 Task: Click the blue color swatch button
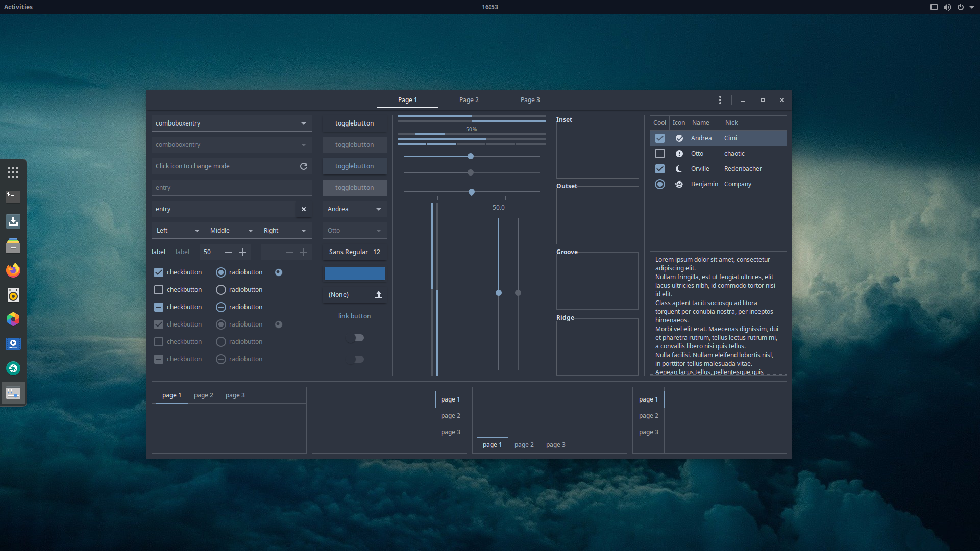click(x=354, y=273)
